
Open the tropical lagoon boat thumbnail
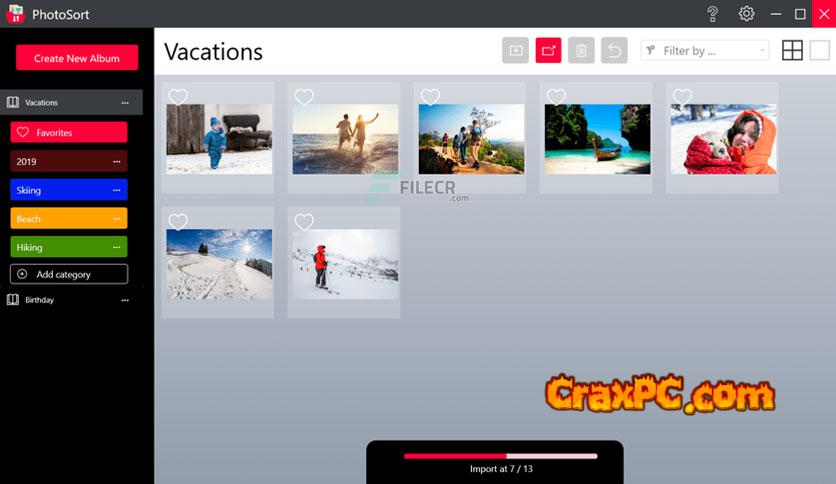click(x=597, y=139)
